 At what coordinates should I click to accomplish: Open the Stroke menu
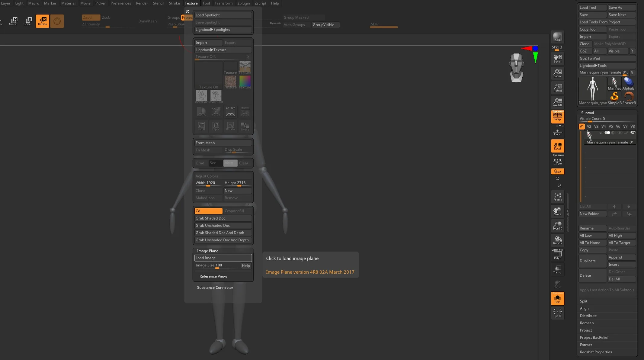[x=174, y=3]
